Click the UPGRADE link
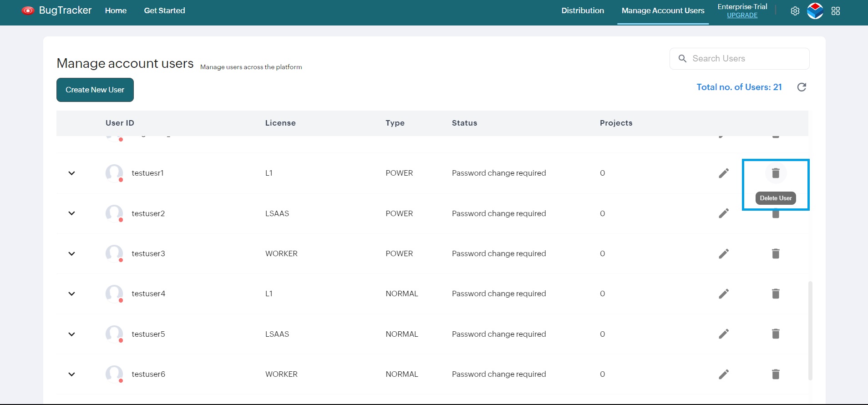868x405 pixels. coord(742,15)
